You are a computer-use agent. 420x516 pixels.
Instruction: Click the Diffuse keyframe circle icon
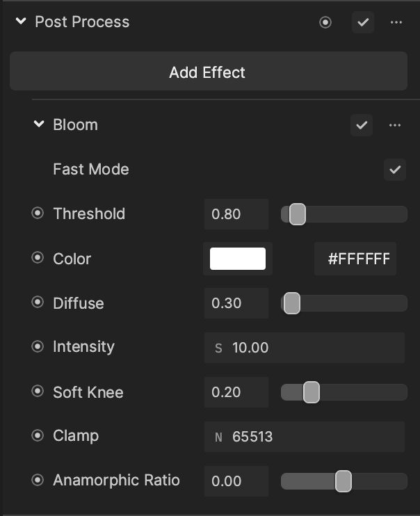pos(38,302)
